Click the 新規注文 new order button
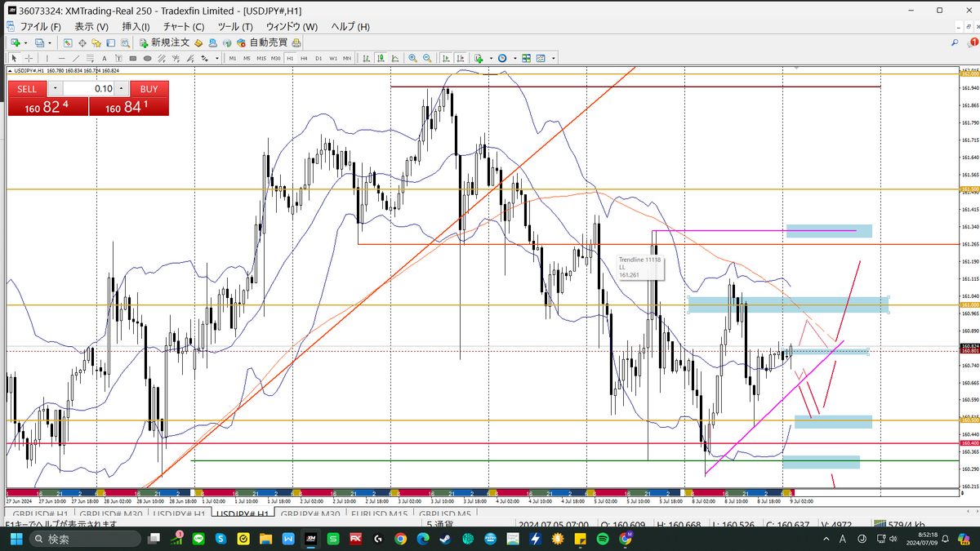This screenshot has width=980, height=551. [164, 42]
